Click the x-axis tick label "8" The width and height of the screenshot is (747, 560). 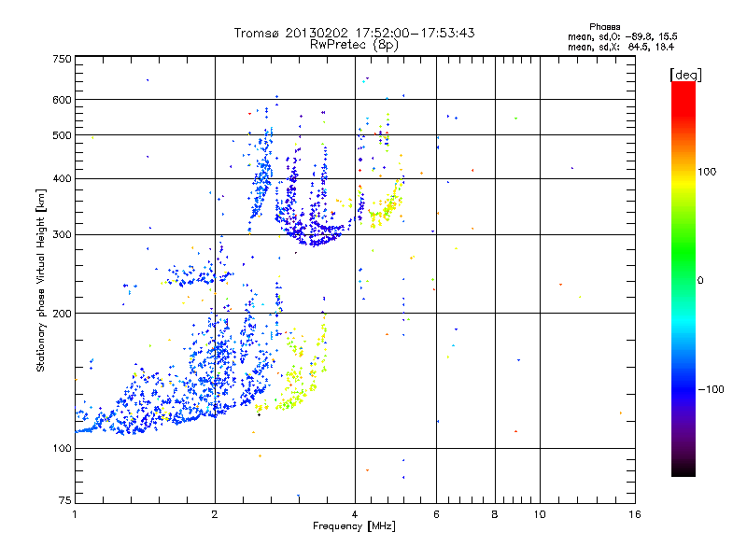495,514
